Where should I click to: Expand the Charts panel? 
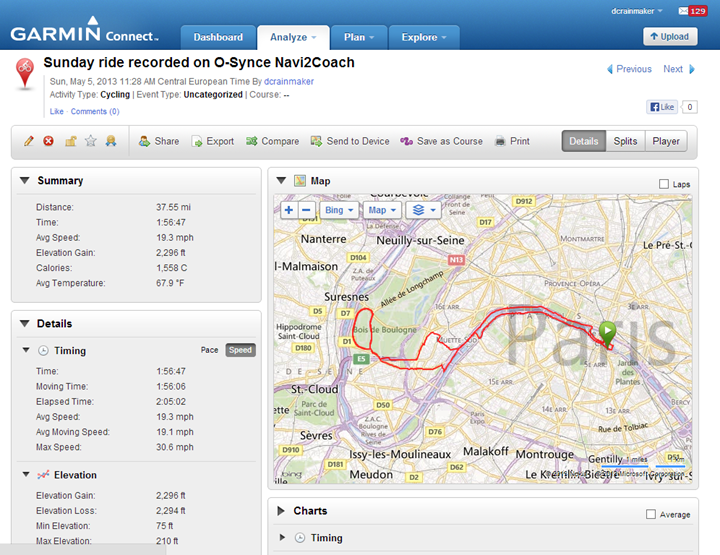pos(281,510)
